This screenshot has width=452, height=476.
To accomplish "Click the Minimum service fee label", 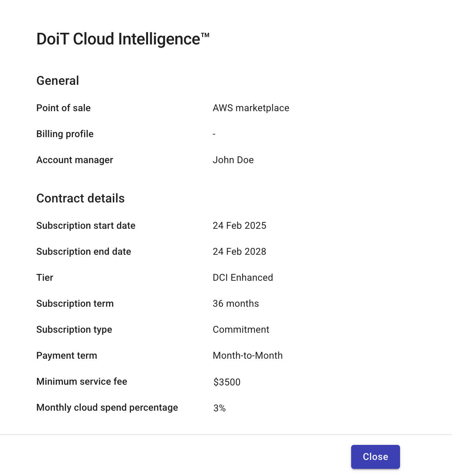I will (82, 382).
